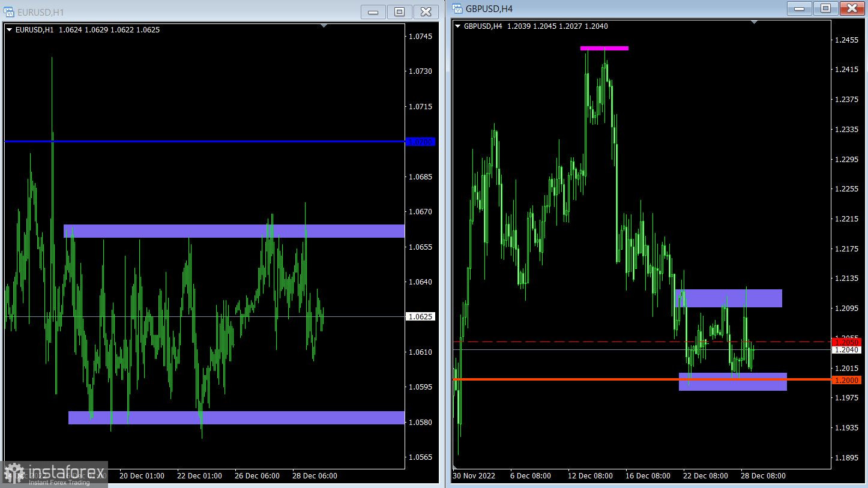868x488 pixels.
Task: Click the orange 1.2000 price tag on GBPUSD
Action: click(x=846, y=380)
